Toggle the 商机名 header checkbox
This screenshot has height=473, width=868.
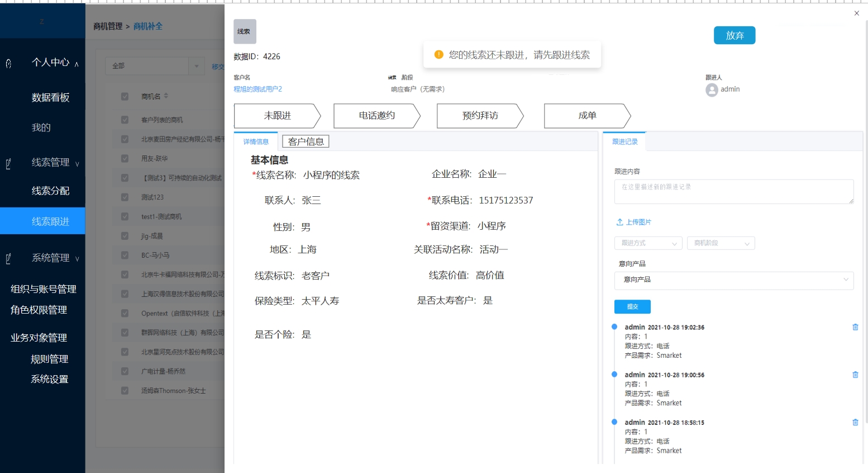tap(125, 96)
